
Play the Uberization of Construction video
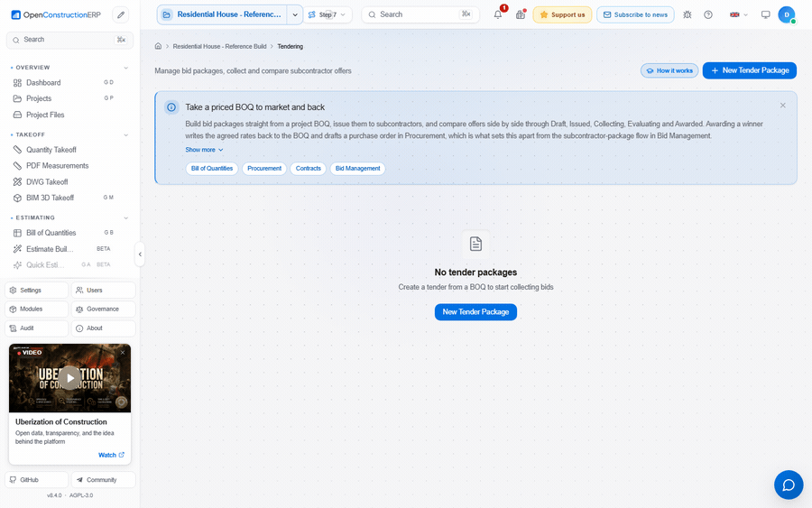(x=69, y=377)
